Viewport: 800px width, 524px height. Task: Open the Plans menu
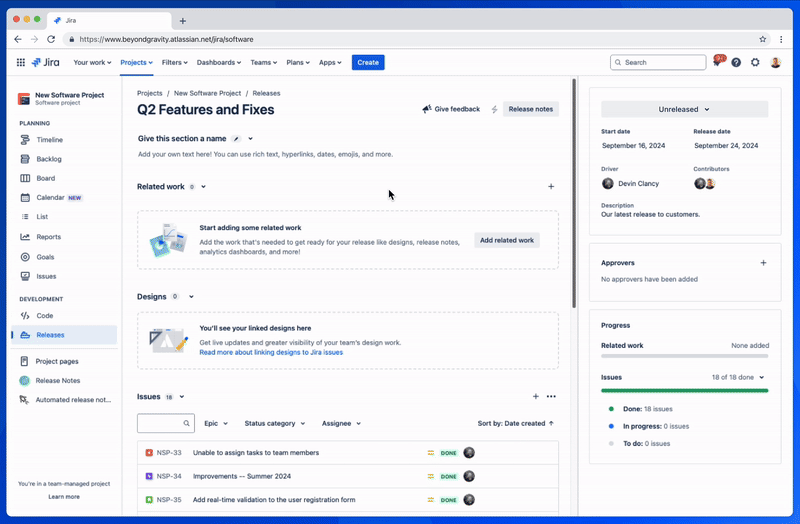[x=298, y=62]
